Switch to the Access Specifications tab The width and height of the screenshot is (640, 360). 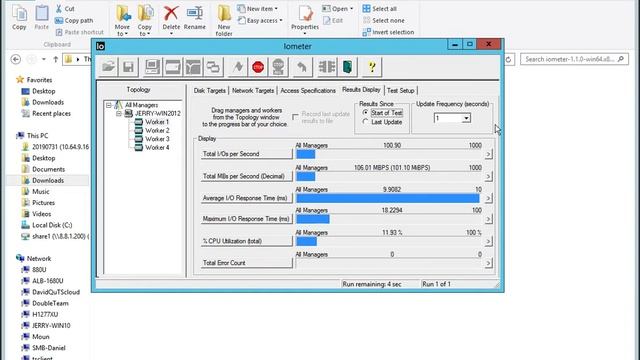pyautogui.click(x=308, y=91)
